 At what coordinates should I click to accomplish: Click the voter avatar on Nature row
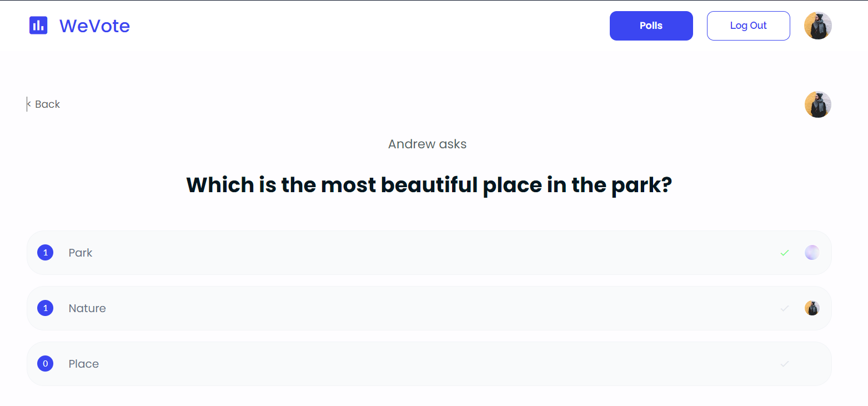[812, 308]
